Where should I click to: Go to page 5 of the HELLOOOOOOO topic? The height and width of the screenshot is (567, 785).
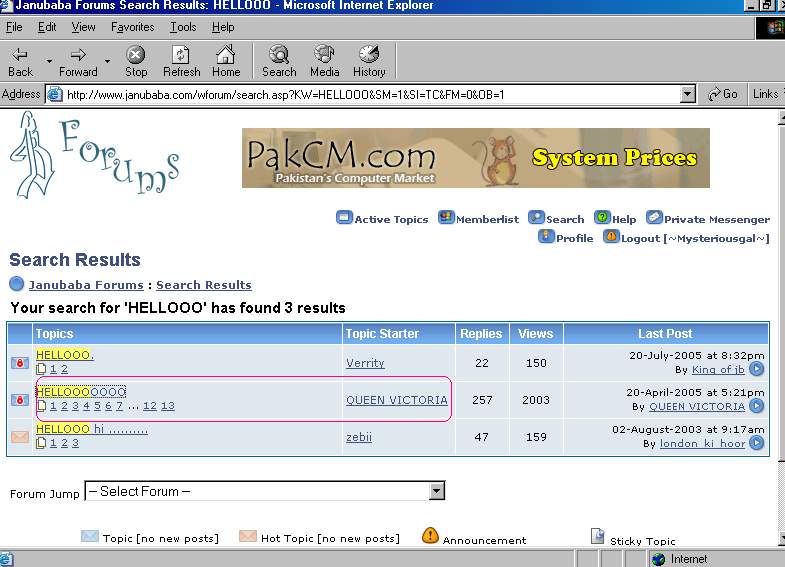(x=97, y=406)
